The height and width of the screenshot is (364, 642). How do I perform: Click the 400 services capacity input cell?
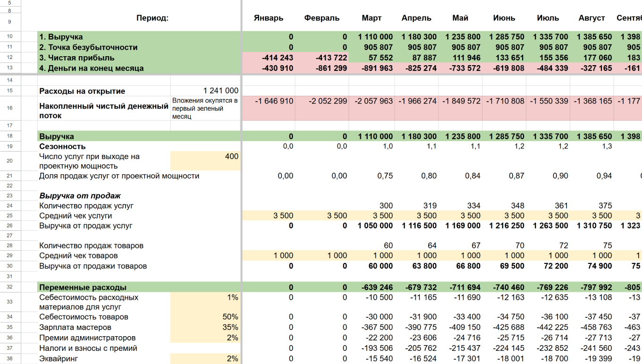point(205,161)
